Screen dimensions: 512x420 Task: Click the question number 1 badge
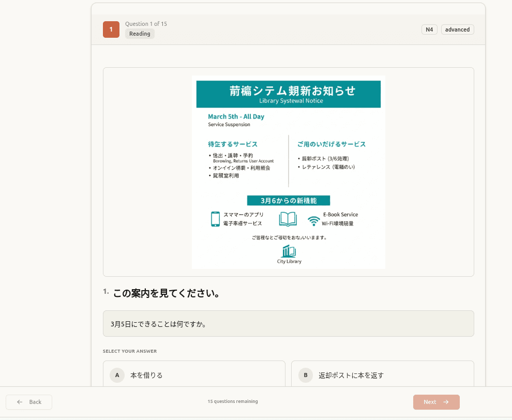pos(111,29)
